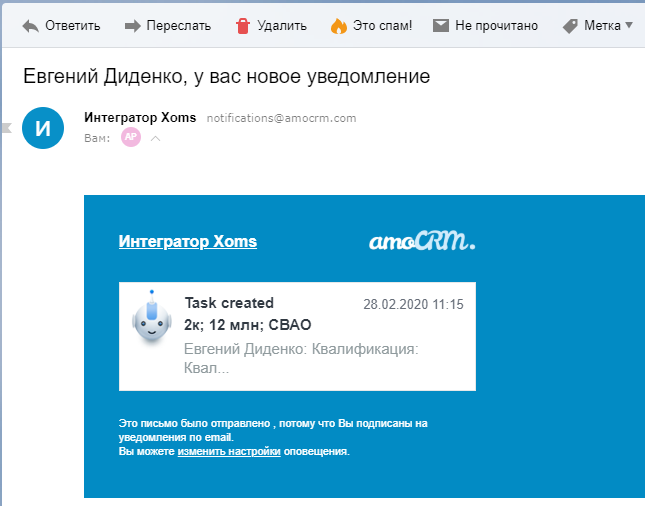Open the Task created notification title
Image resolution: width=645 pixels, height=506 pixels.
click(x=229, y=303)
